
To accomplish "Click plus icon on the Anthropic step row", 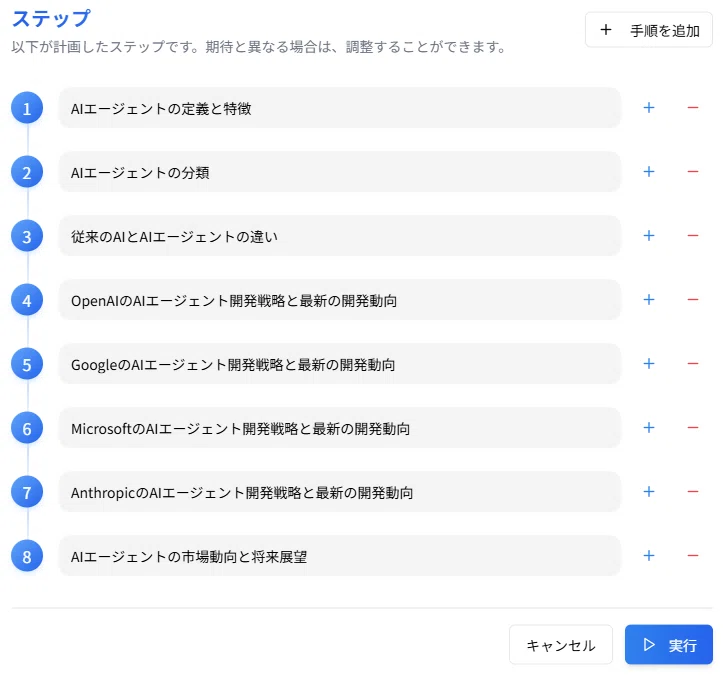I will pyautogui.click(x=649, y=491).
